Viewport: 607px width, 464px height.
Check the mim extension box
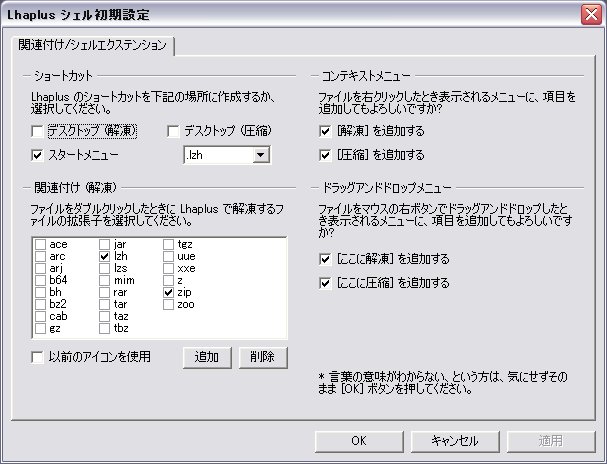104,280
